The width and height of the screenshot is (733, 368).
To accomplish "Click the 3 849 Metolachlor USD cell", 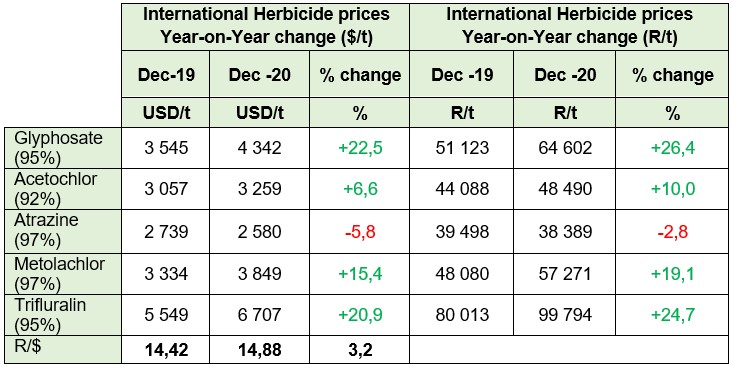I will (259, 273).
